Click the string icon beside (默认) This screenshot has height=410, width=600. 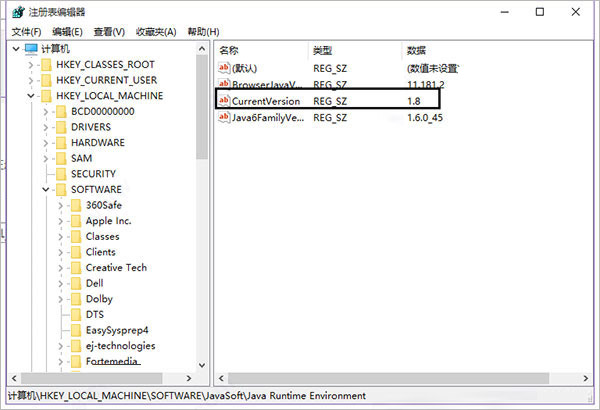(x=224, y=68)
